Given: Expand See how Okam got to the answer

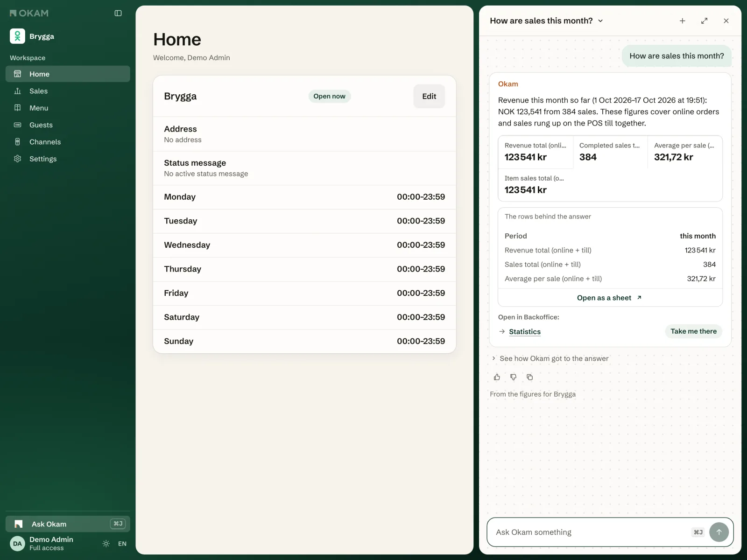Looking at the screenshot, I should pos(550,358).
